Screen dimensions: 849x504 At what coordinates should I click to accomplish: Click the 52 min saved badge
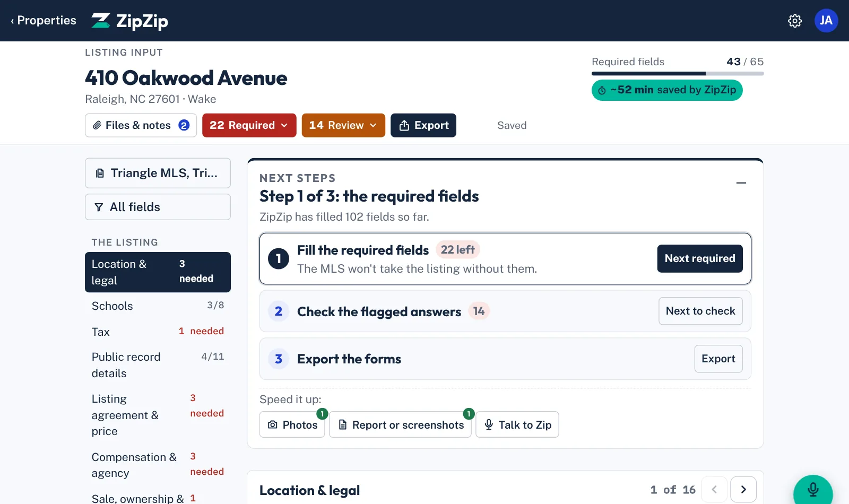click(667, 90)
